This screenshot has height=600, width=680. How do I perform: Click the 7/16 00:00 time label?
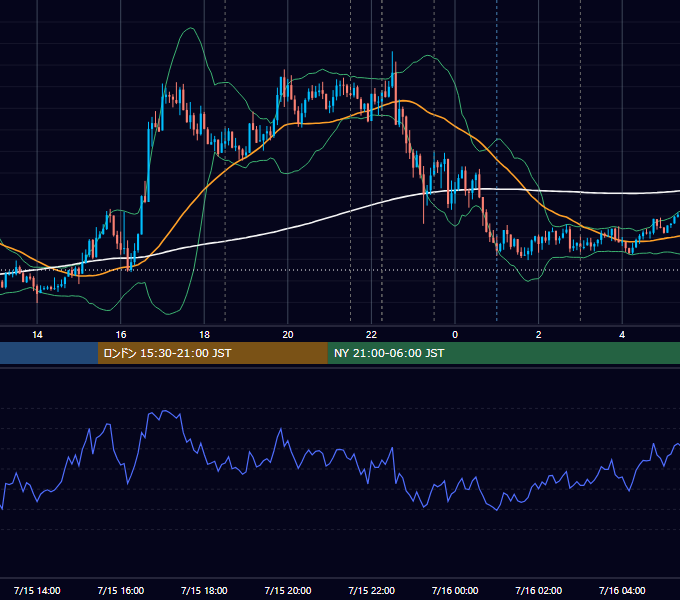[455, 590]
